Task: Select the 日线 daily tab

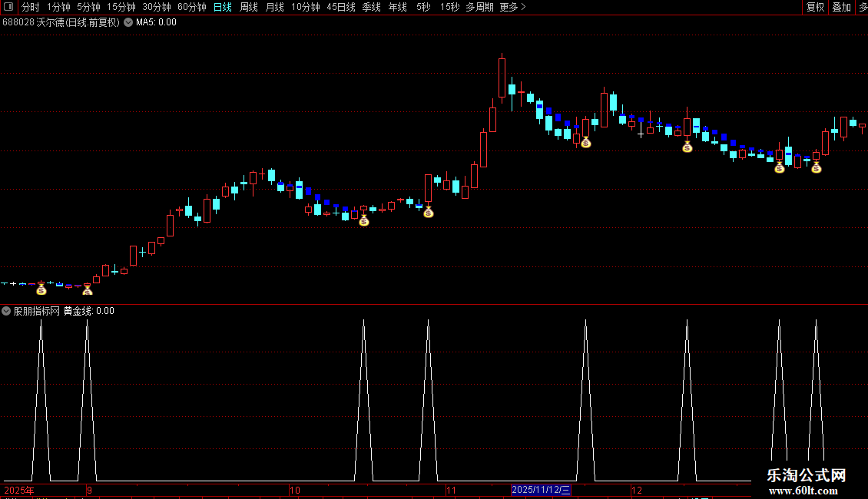Action: [223, 7]
